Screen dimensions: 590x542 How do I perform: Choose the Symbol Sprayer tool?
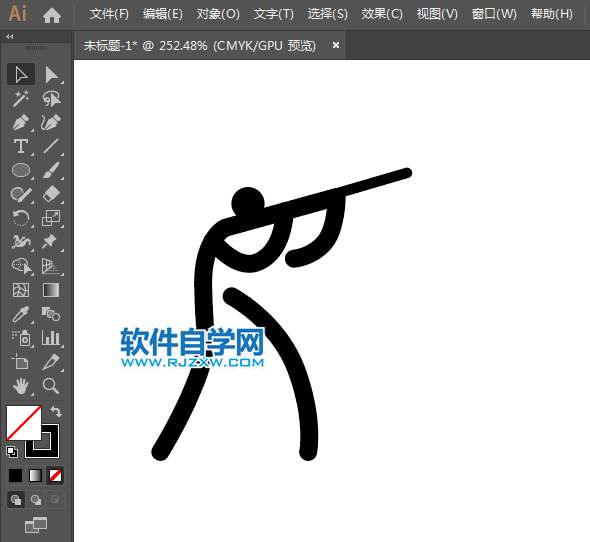pos(21,338)
